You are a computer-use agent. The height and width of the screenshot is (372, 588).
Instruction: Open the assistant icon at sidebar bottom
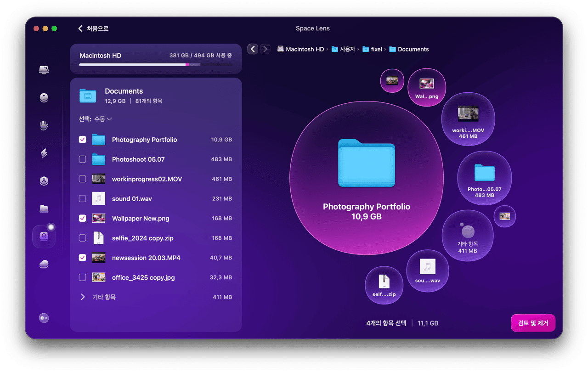pyautogui.click(x=44, y=318)
